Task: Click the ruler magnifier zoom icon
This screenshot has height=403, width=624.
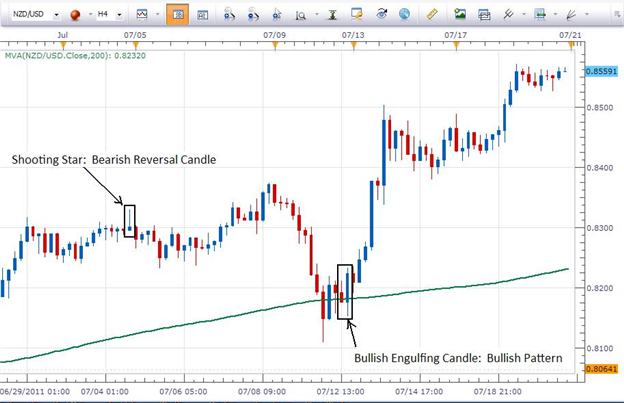Action: 300,15
